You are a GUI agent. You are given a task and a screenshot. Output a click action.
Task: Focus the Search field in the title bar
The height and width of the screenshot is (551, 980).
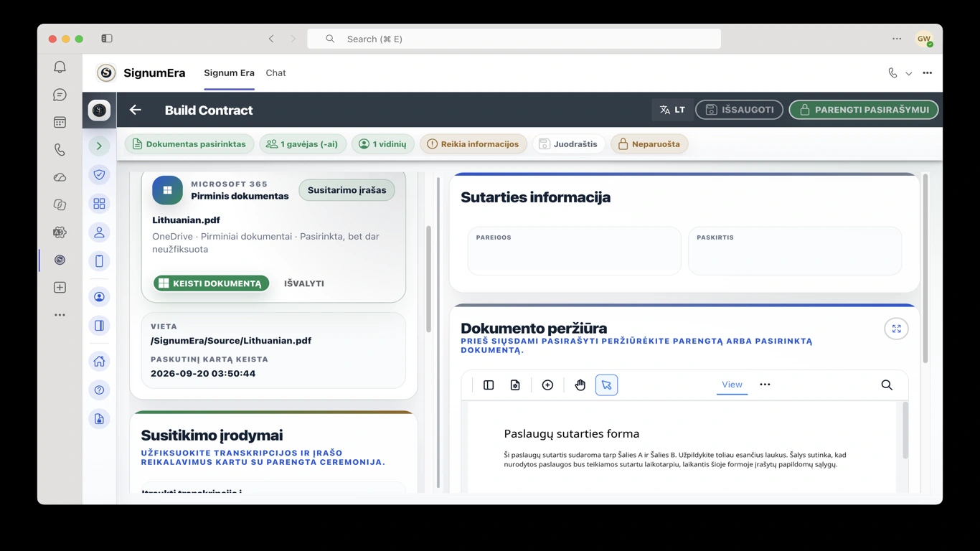(514, 39)
